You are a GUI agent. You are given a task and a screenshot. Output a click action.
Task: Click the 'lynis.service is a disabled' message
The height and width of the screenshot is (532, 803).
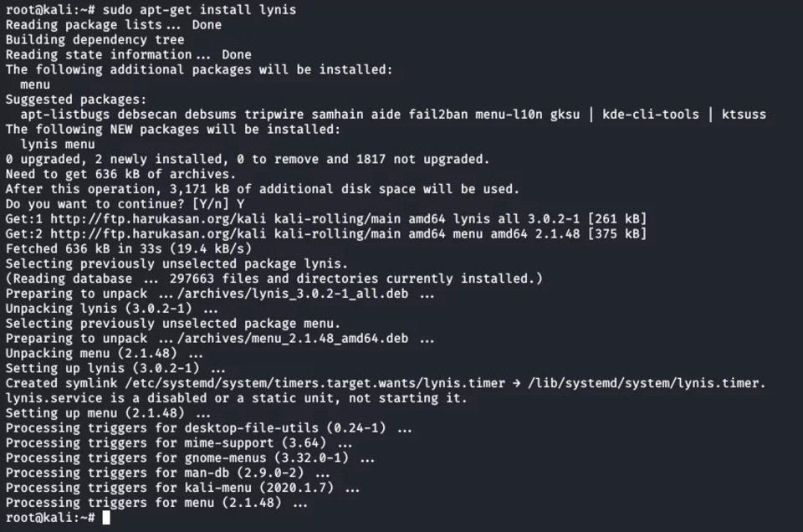click(x=236, y=398)
